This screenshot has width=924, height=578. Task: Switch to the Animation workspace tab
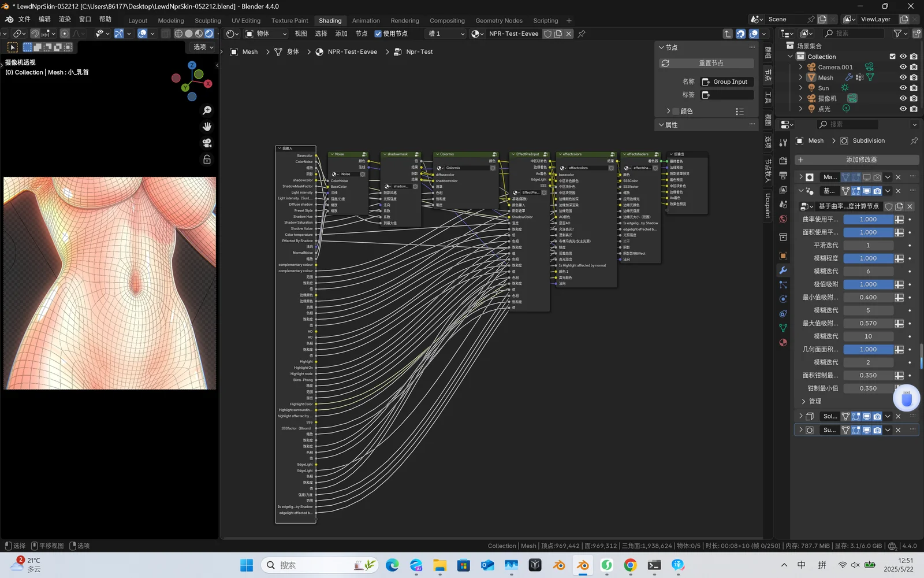click(366, 20)
